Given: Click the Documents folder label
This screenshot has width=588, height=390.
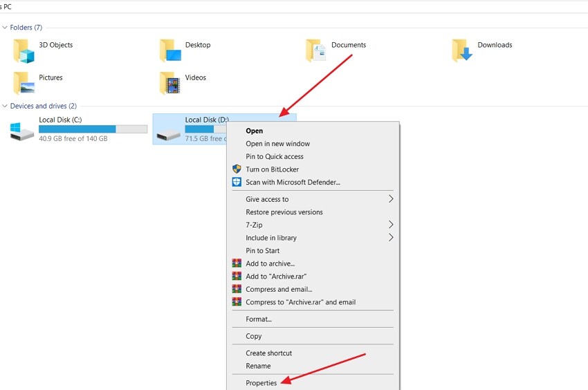Looking at the screenshot, I should pos(349,45).
